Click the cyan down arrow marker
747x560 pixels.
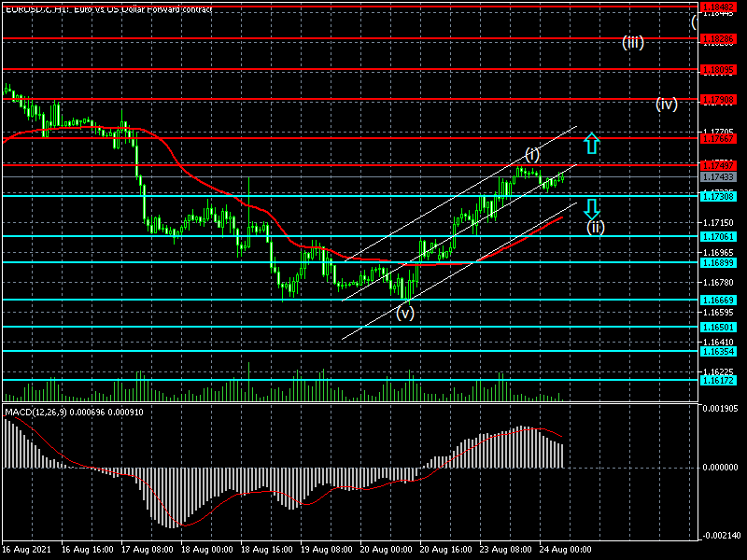(591, 208)
